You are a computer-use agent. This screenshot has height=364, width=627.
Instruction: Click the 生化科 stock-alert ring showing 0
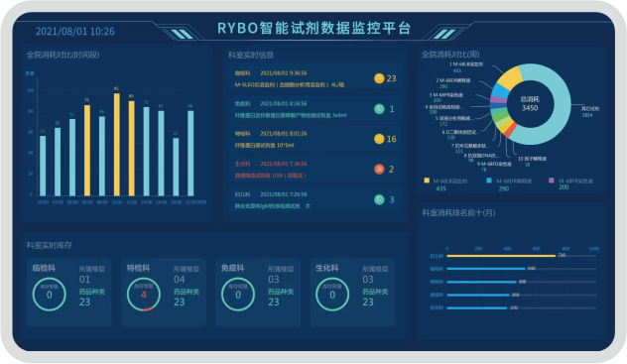point(332,295)
